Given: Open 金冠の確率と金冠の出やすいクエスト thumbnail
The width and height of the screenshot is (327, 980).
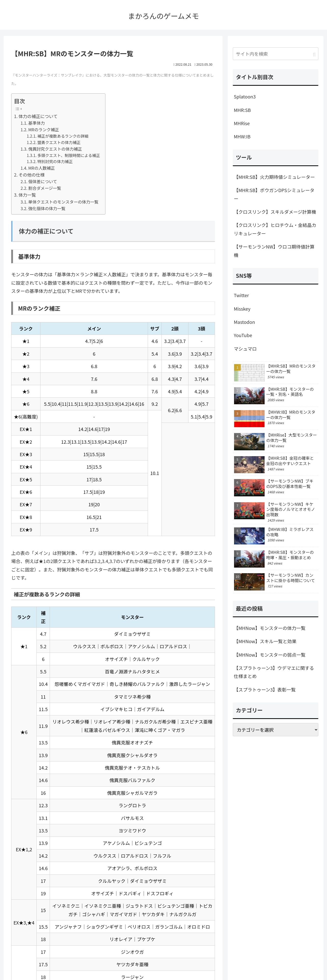Looking at the screenshot, I should tap(249, 465).
